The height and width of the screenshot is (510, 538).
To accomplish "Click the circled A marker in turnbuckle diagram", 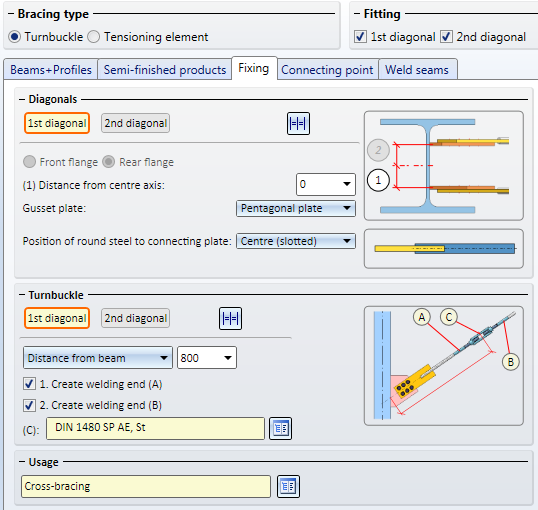I will tap(422, 317).
